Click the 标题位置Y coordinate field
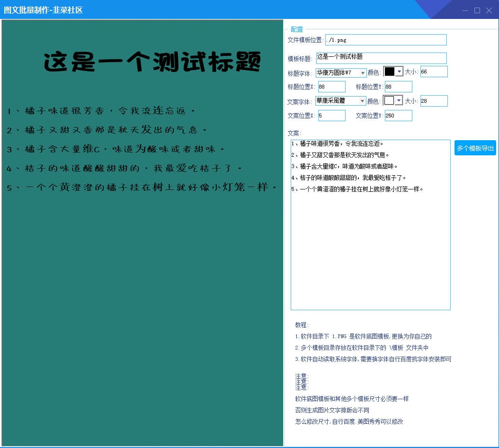 pyautogui.click(x=398, y=87)
